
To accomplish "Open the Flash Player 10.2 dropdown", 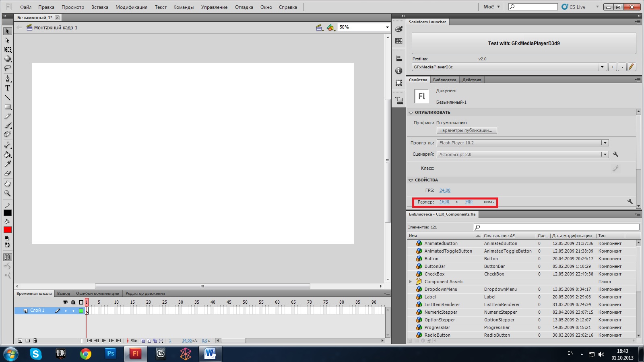I will pos(604,143).
